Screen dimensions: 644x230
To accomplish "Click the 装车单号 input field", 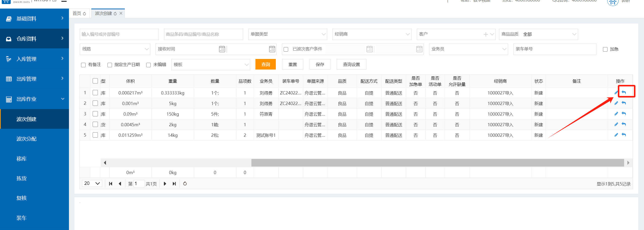I will [554, 49].
